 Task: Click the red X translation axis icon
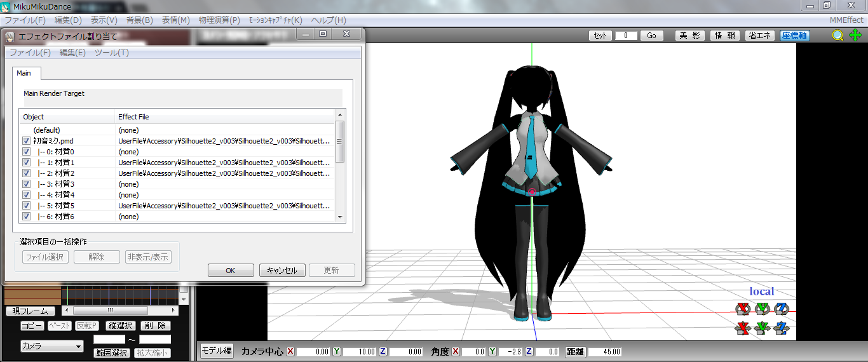pos(743,328)
